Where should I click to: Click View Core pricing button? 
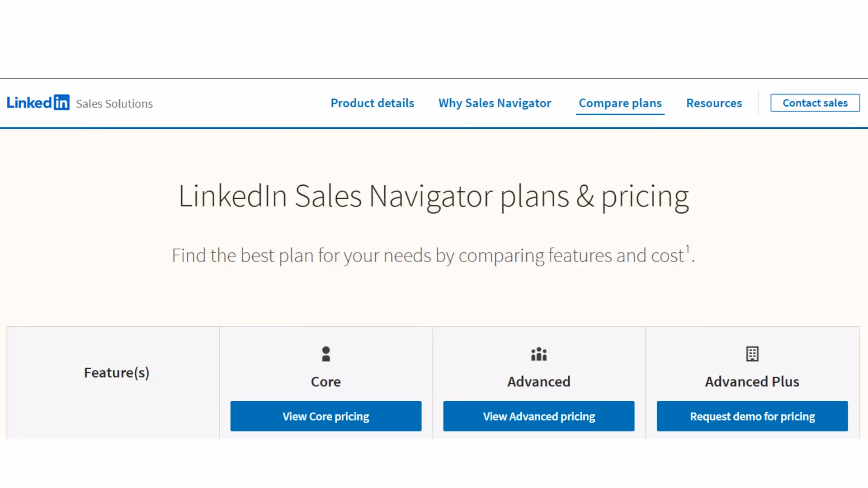click(x=326, y=416)
